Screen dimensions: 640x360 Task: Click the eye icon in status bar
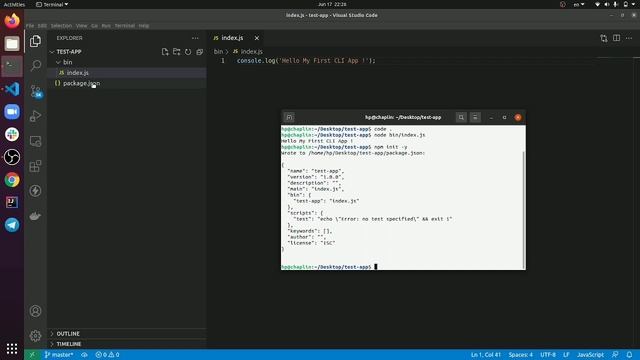84,355
